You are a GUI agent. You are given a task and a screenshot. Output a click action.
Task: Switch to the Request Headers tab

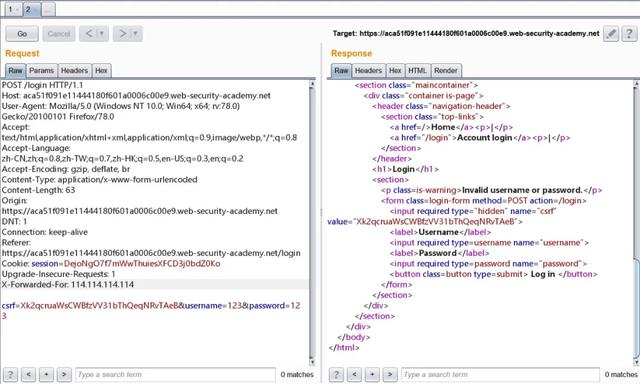click(74, 71)
